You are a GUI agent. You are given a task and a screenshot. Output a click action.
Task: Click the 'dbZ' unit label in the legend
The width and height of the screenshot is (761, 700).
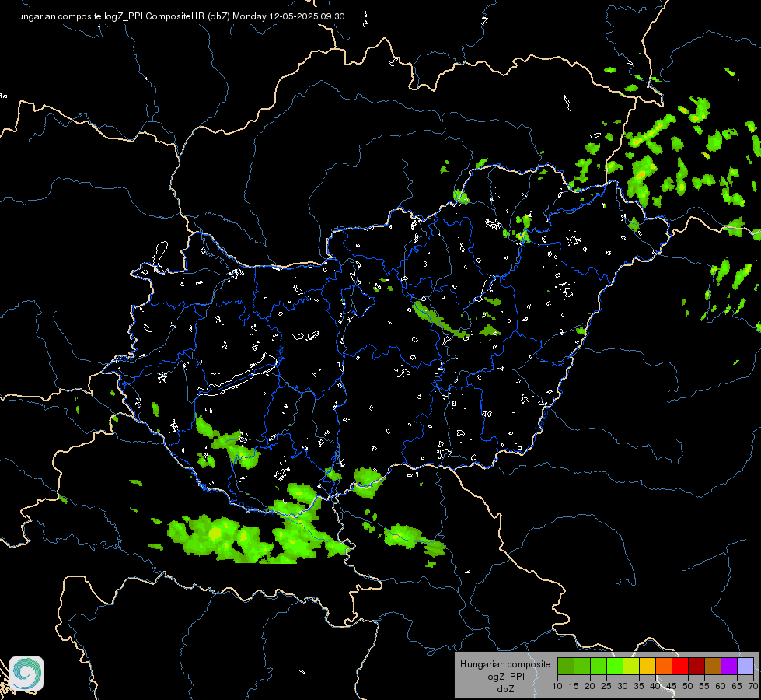[505, 689]
